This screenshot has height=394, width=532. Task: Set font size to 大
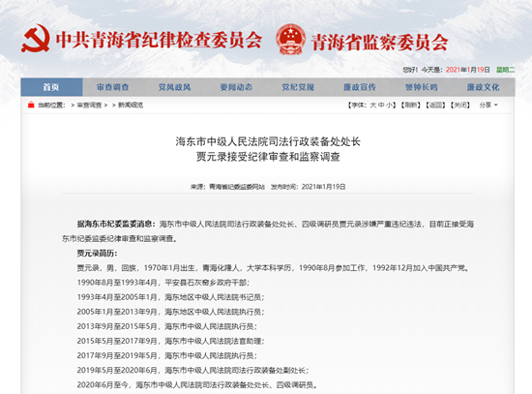(373, 106)
